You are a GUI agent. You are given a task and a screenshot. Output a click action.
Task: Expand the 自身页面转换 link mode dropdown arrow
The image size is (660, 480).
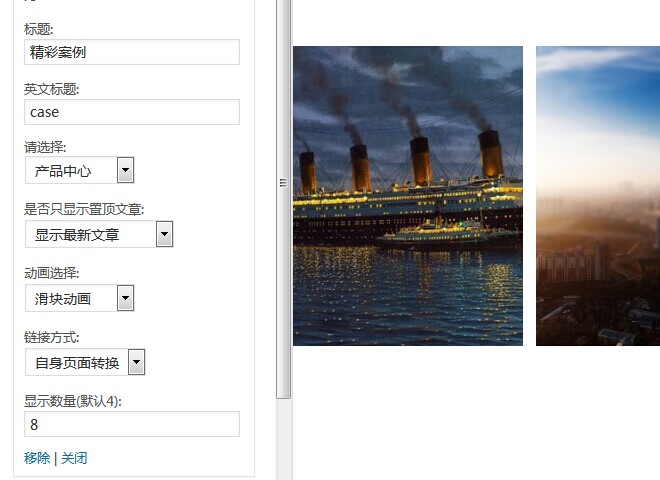[x=136, y=362]
